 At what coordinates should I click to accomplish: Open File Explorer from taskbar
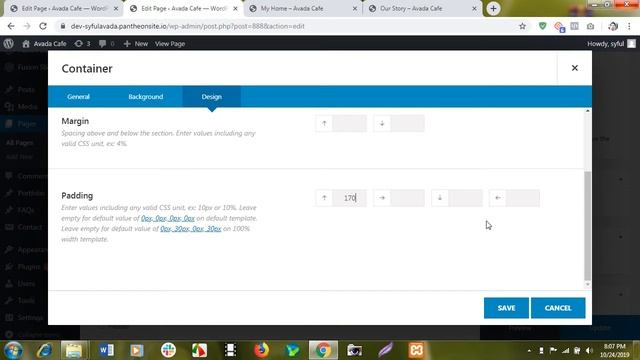[74, 350]
